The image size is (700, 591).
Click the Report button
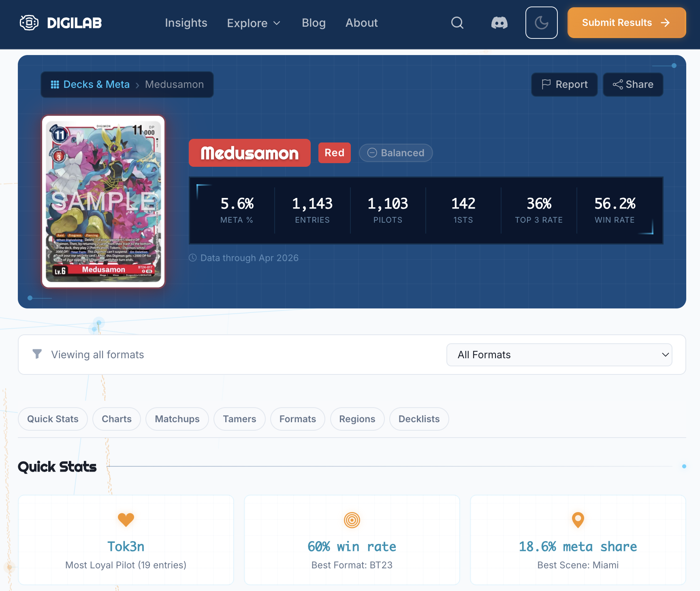click(564, 85)
